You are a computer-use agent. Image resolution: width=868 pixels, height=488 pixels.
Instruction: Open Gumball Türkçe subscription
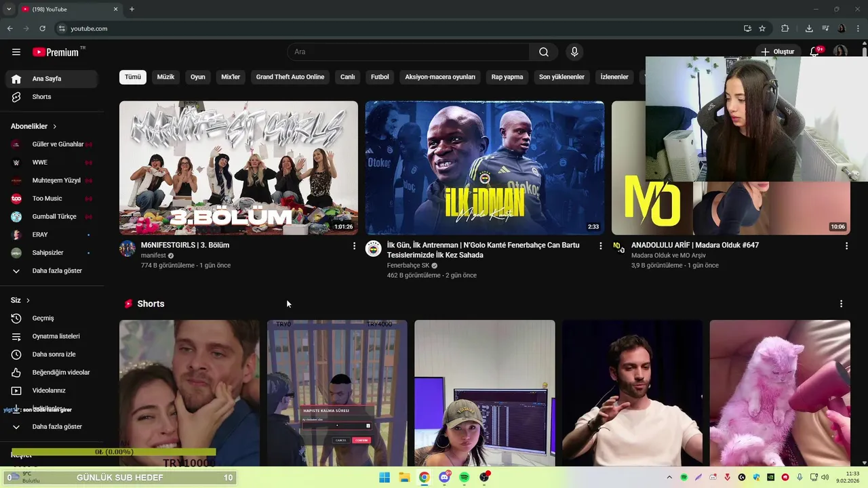(52, 217)
